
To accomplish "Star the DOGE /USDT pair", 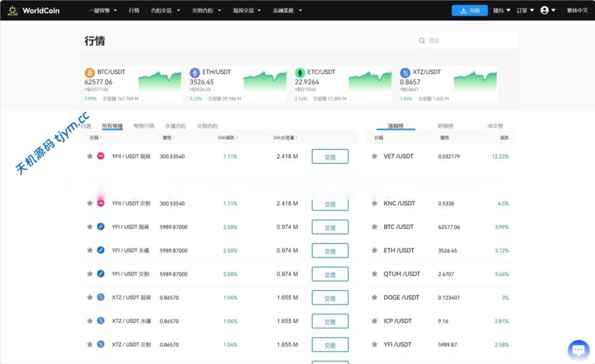I will tap(375, 297).
